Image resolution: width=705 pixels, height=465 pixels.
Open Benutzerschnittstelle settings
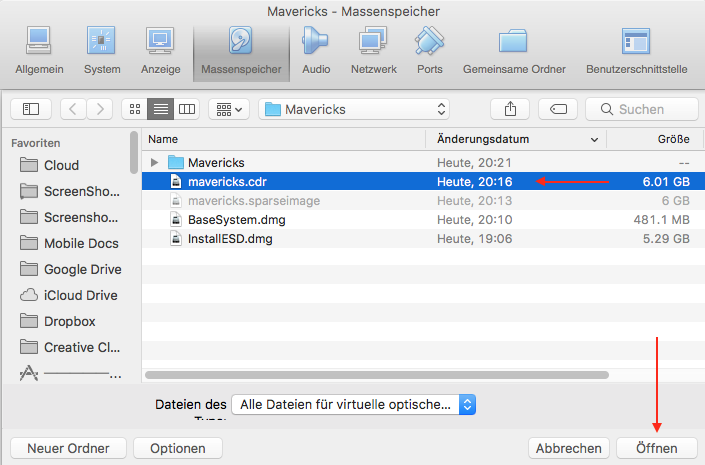pyautogui.click(x=636, y=50)
